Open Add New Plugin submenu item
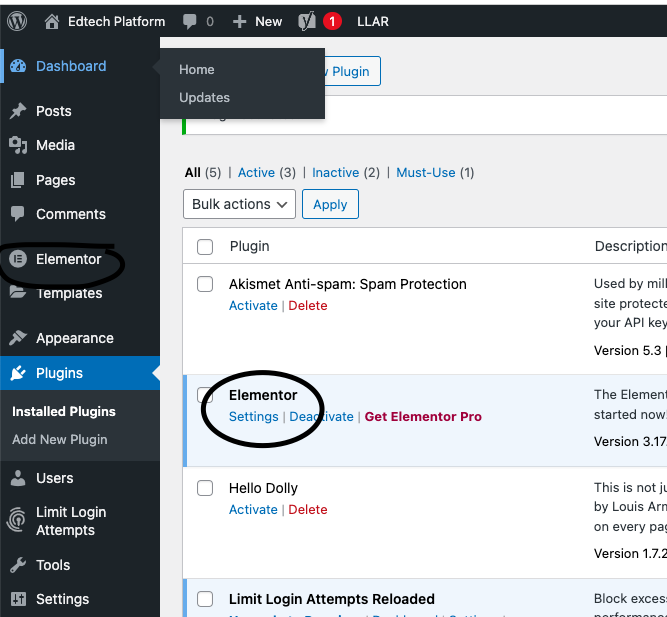This screenshot has height=617, width=667. click(60, 440)
